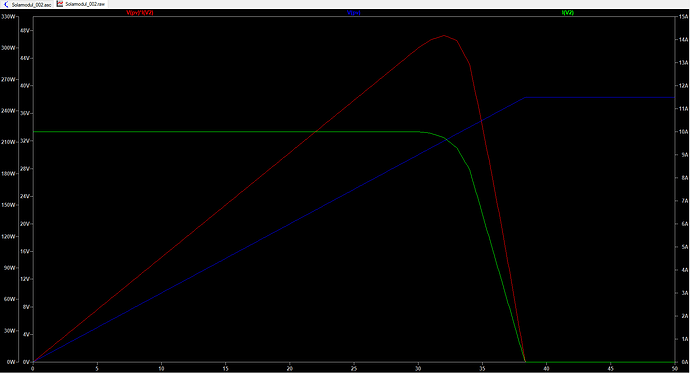The width and height of the screenshot is (690, 373).
Task: Click the 28V voltage axis label
Action: 25,169
